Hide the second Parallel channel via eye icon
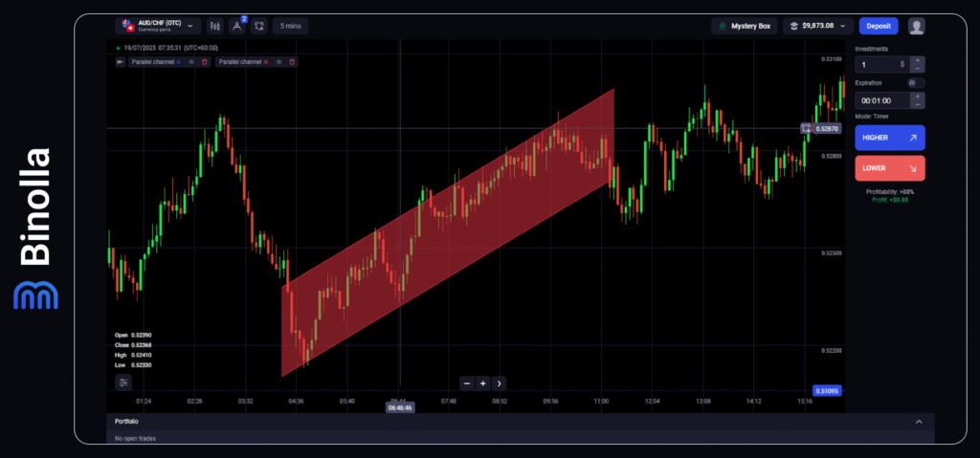The image size is (980, 458). point(278,62)
